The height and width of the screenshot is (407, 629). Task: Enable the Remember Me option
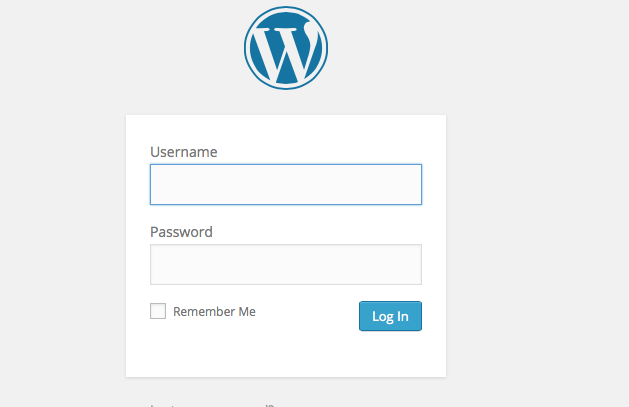158,311
